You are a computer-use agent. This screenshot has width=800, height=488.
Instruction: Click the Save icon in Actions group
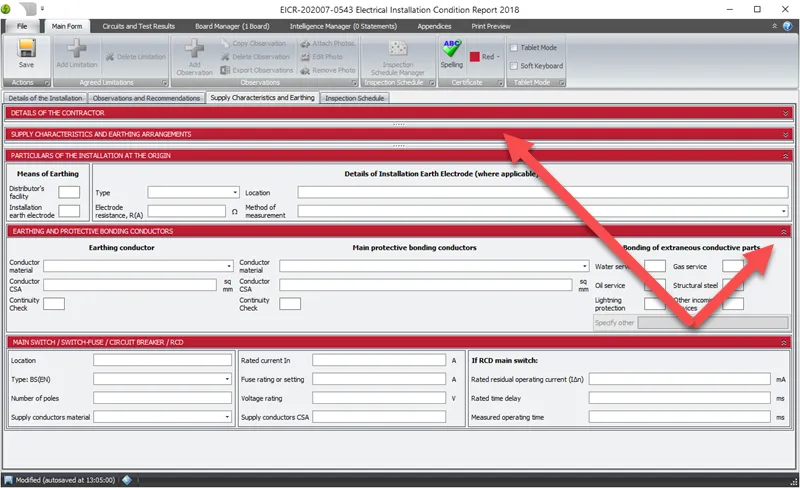pos(26,53)
